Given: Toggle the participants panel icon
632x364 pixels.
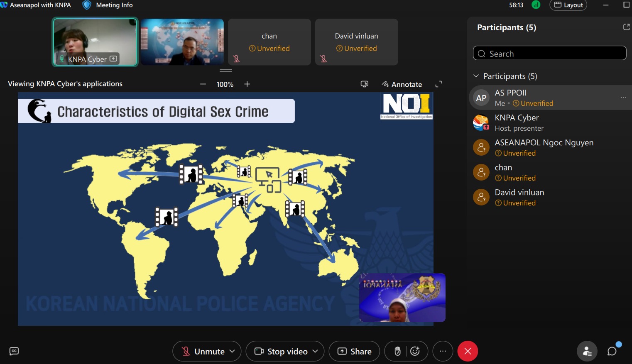Looking at the screenshot, I should 587,352.
